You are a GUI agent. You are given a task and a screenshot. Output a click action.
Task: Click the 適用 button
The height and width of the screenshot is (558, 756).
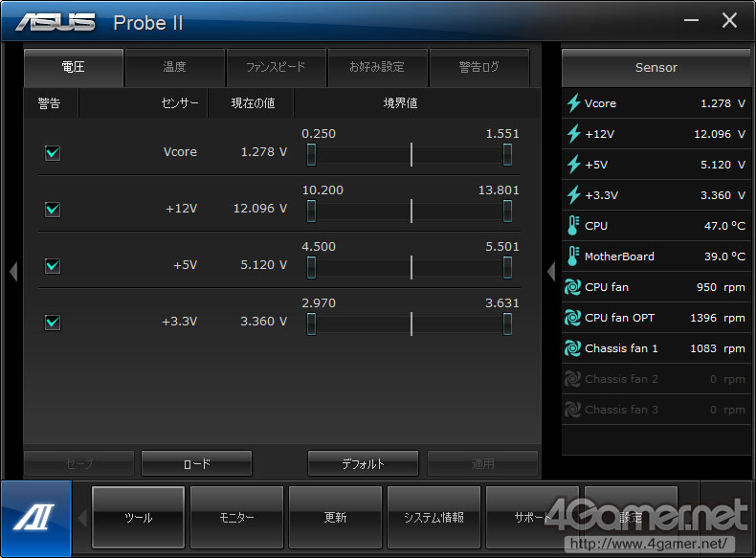pos(482,463)
